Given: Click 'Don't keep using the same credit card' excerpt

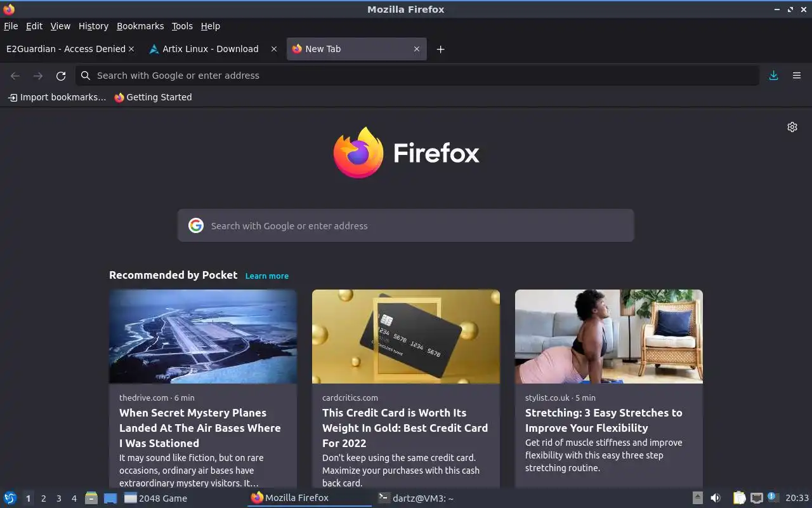Looking at the screenshot, I should point(401,470).
